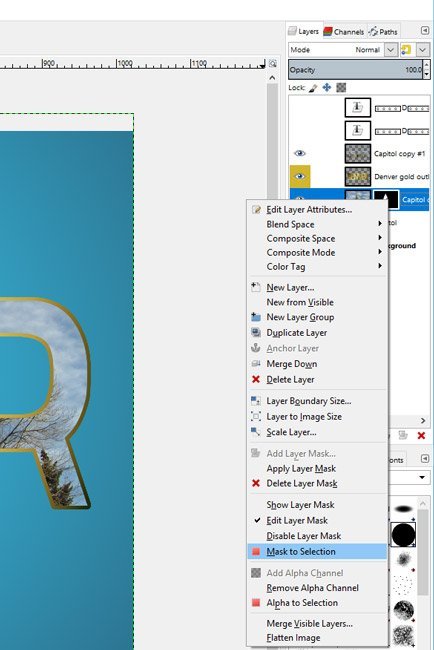Expand the Blend Space submenu
434x650 pixels.
(x=317, y=224)
